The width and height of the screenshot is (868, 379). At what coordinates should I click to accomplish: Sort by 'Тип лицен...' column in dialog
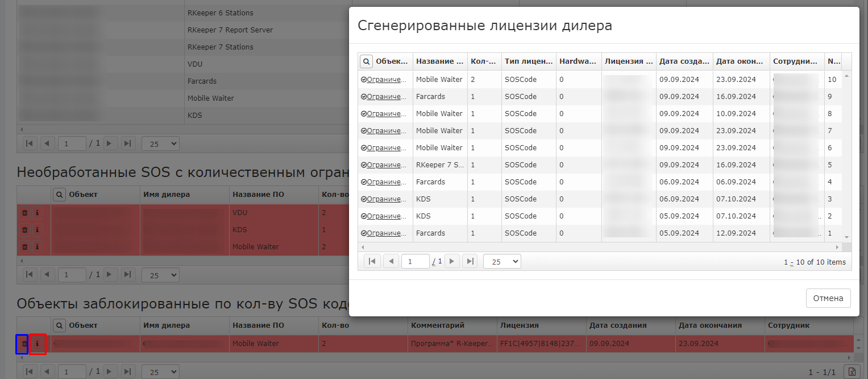[528, 61]
